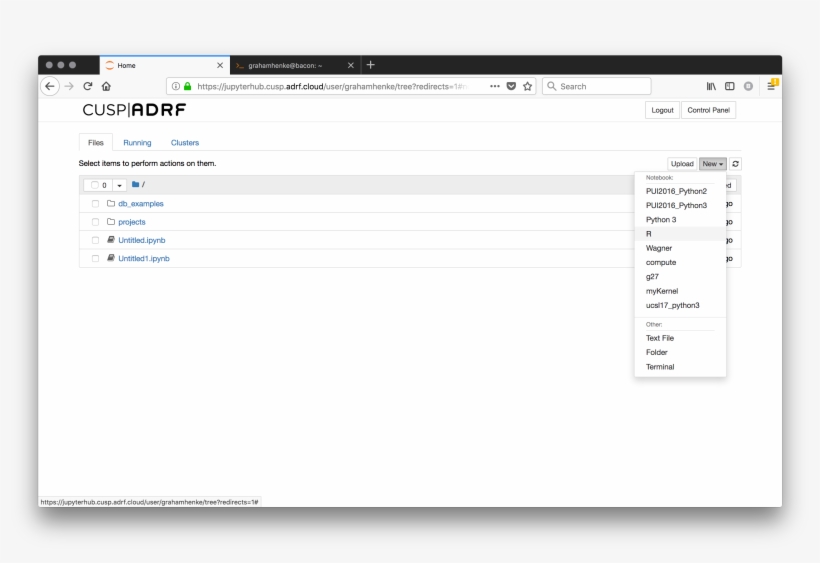
Task: Open the db_examples folder link
Action: tap(141, 204)
